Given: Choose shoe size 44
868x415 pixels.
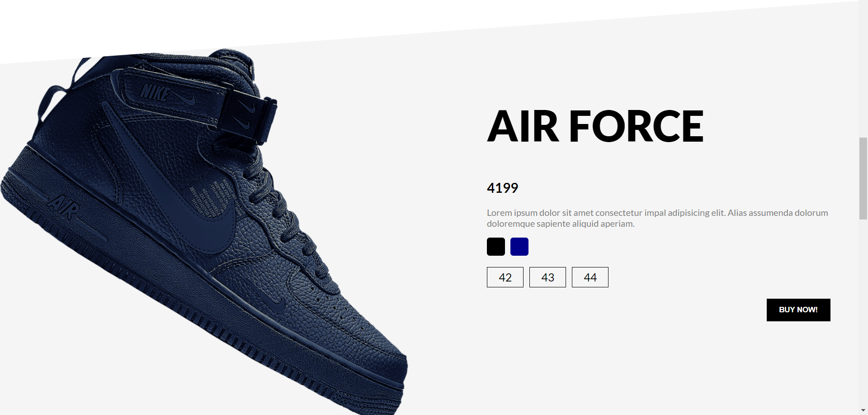Looking at the screenshot, I should (x=590, y=277).
